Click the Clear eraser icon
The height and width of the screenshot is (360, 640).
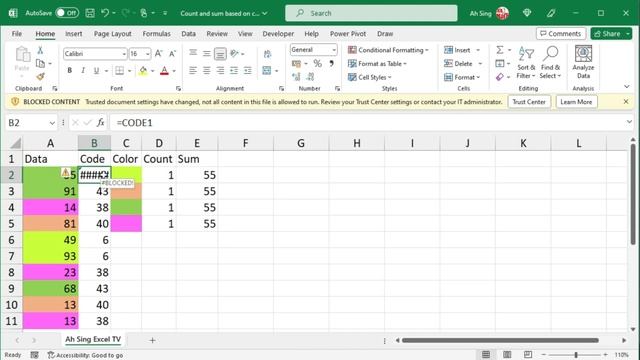click(x=500, y=77)
